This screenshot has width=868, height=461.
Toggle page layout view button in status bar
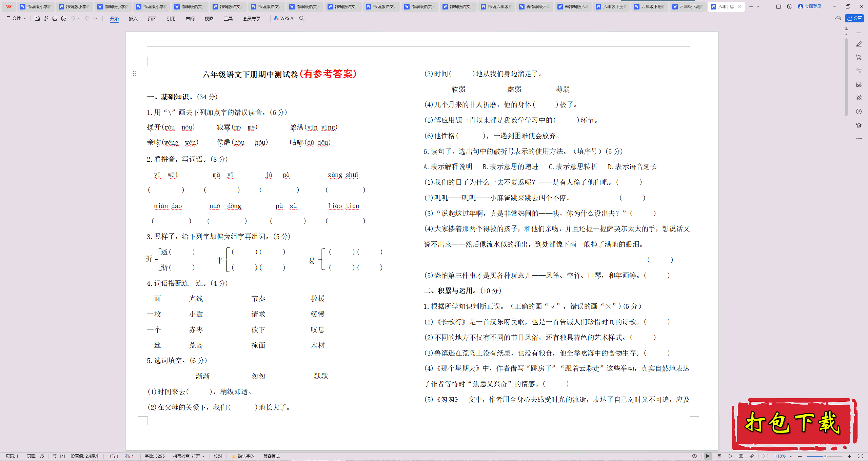tap(708, 456)
